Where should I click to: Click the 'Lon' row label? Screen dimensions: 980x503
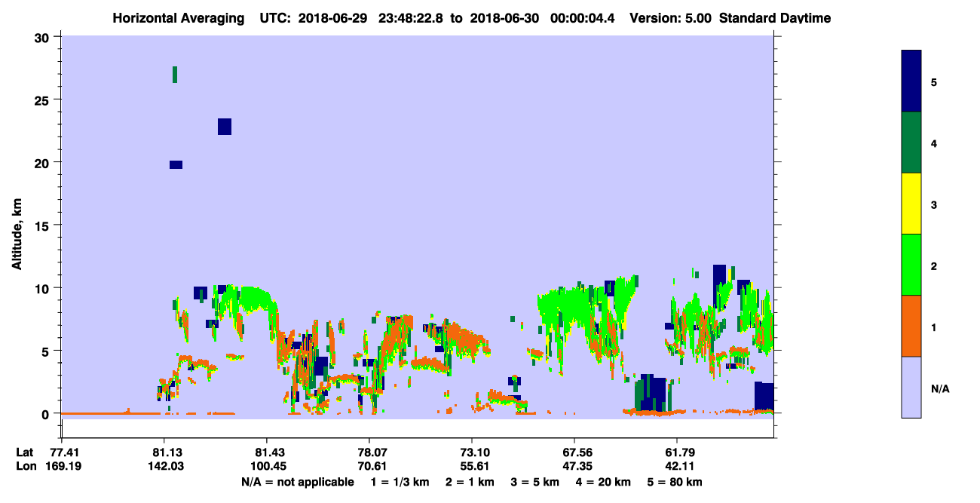click(x=26, y=466)
